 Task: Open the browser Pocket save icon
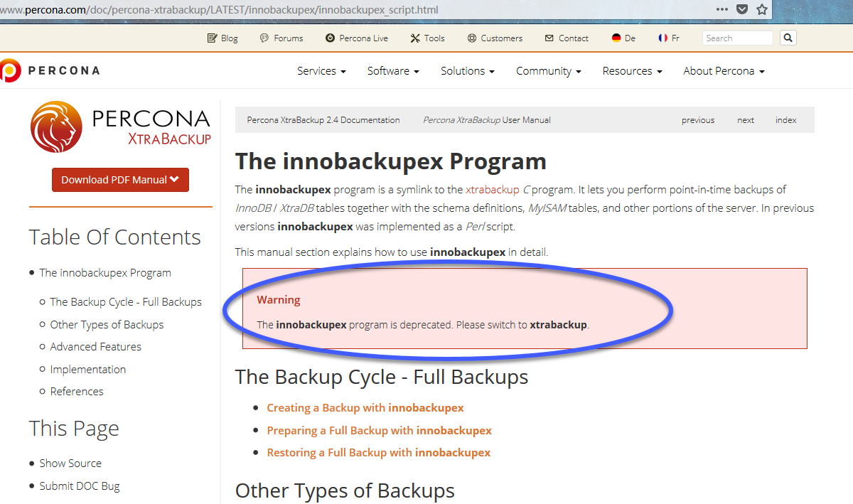(x=741, y=10)
